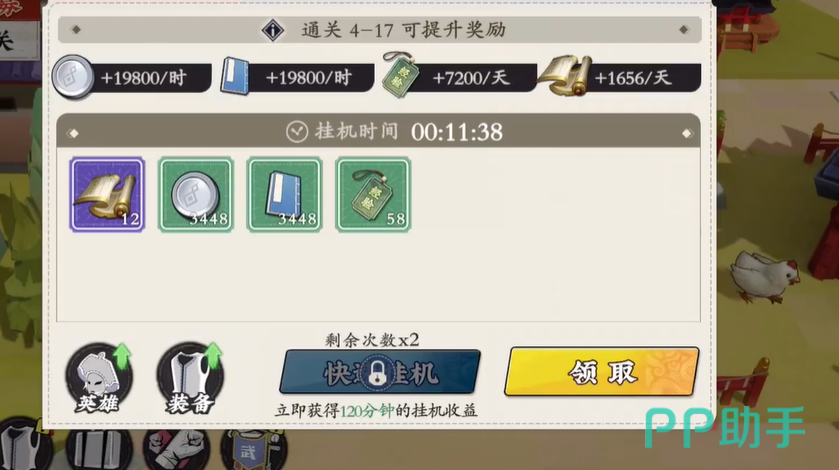Tap the blue book income icon
Viewport: 839px width, 470px height.
coord(235,77)
